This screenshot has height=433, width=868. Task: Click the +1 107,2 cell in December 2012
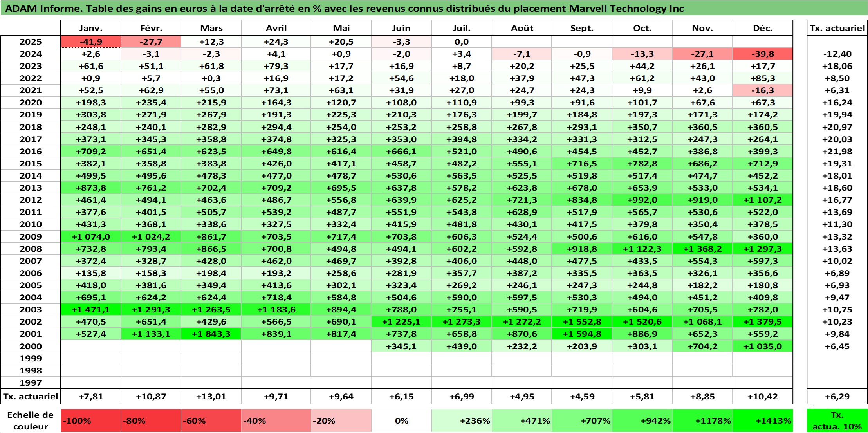763,200
